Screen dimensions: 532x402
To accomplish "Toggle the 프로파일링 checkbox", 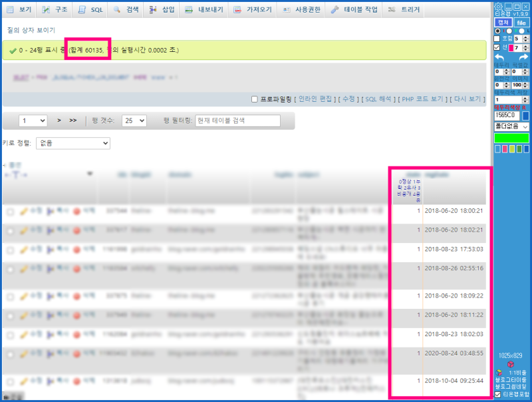I will click(x=255, y=99).
